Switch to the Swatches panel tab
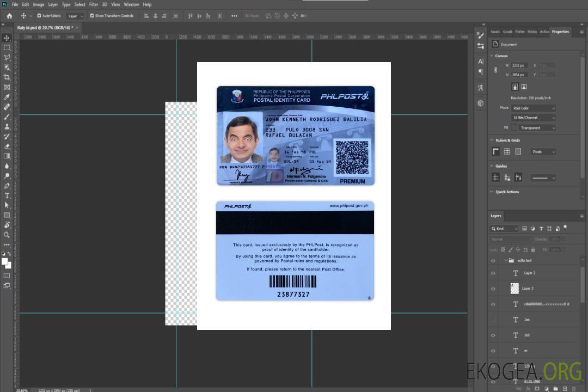Screen dimensions: 588x392 (x=495, y=32)
